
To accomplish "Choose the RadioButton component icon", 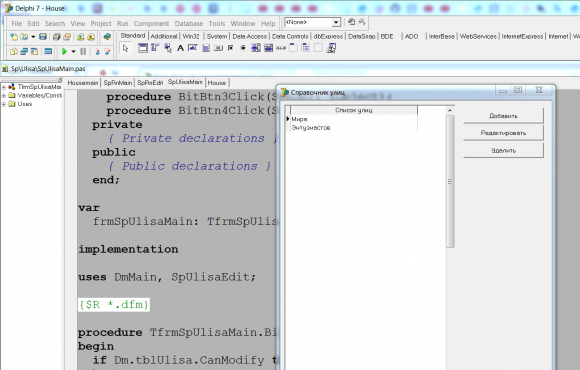I will (243, 48).
